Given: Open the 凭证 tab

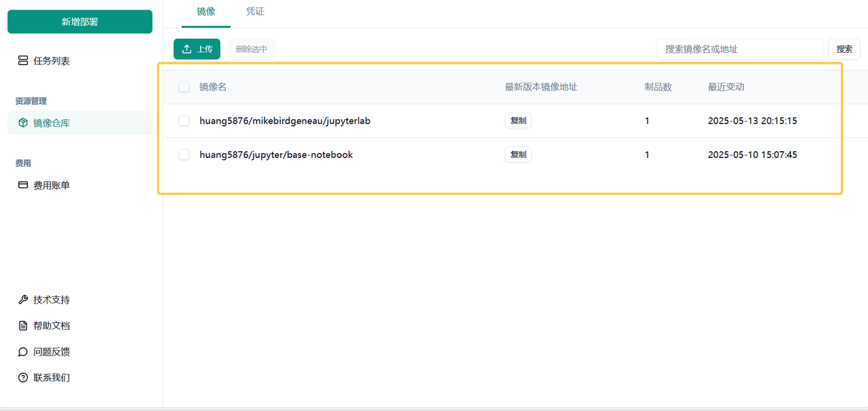Looking at the screenshot, I should tap(255, 12).
